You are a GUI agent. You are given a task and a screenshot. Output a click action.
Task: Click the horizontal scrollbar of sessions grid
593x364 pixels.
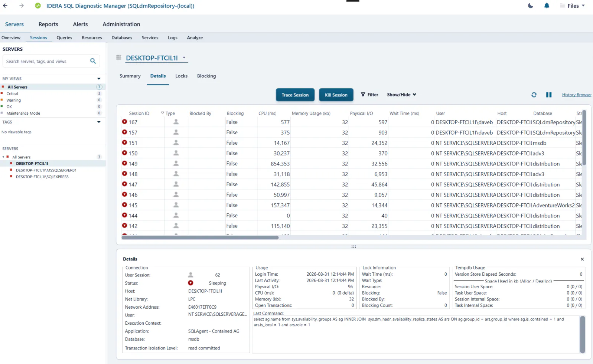[x=200, y=237]
